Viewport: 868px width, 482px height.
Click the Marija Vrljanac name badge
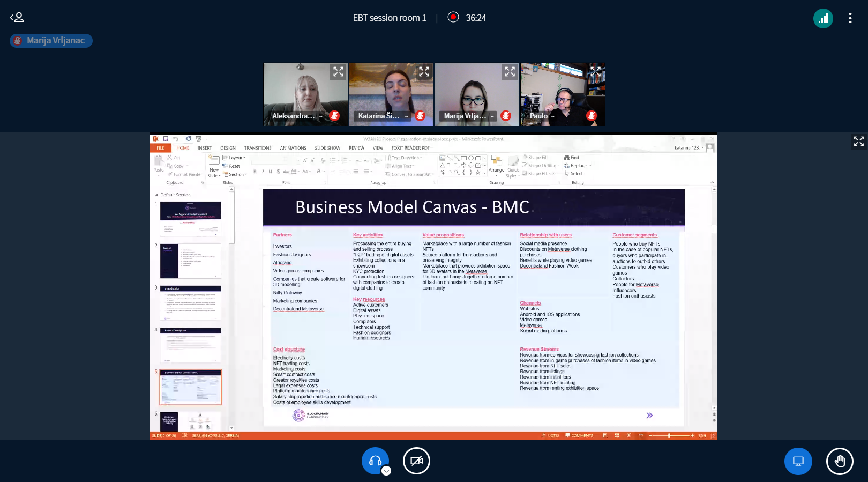pos(51,41)
